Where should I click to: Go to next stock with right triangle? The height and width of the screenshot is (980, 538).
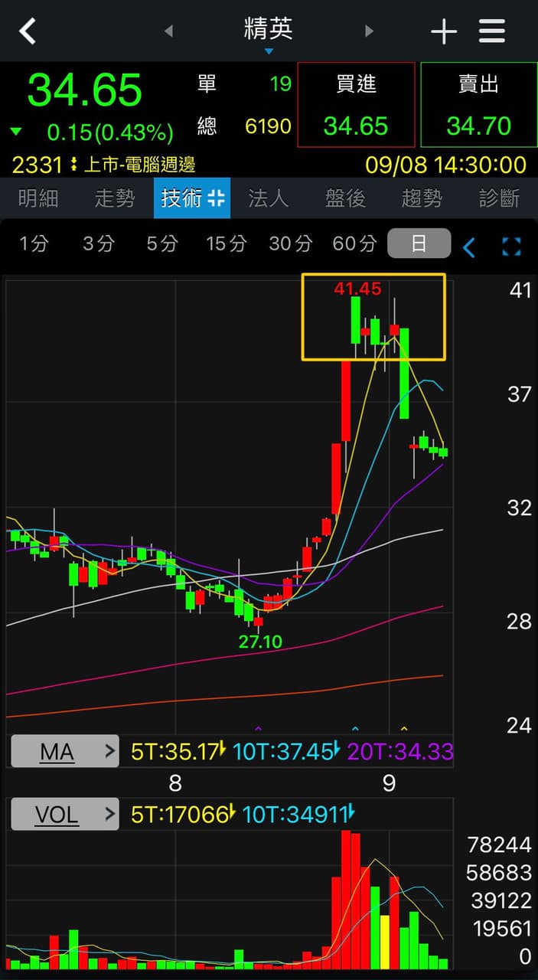tap(369, 31)
